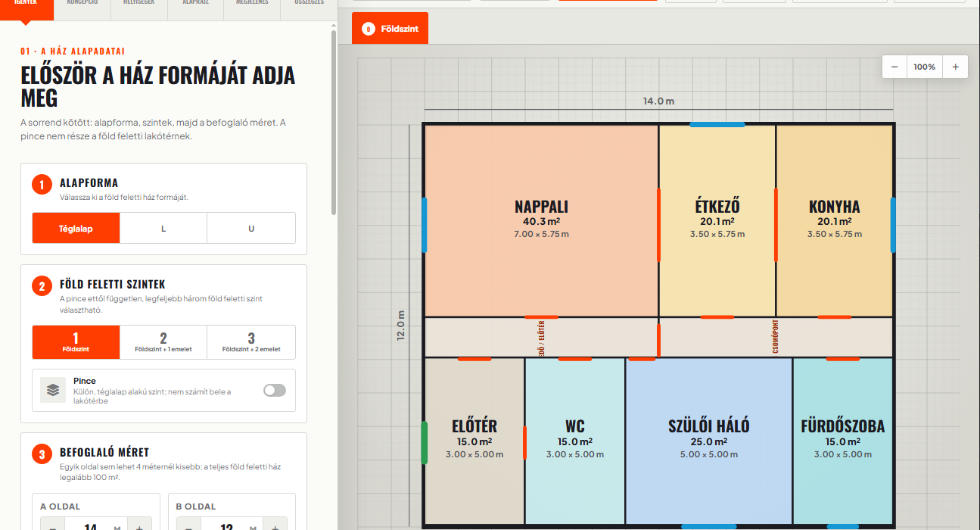Click the step 2 number badge

tap(42, 286)
